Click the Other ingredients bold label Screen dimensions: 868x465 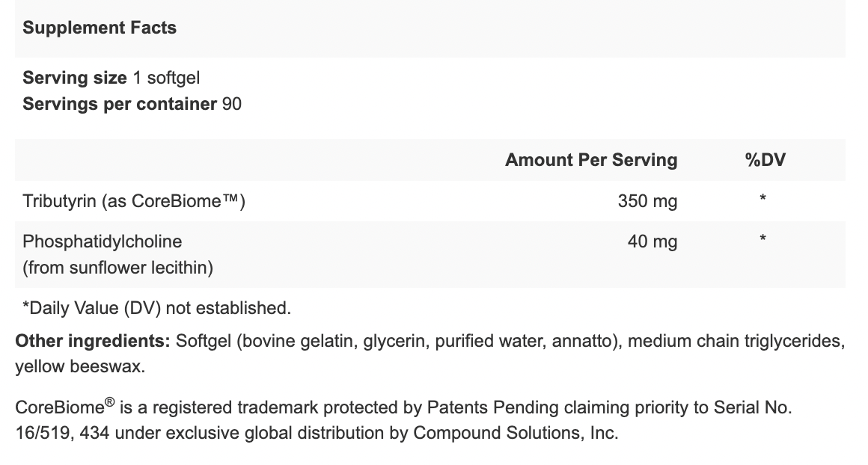click(x=94, y=342)
